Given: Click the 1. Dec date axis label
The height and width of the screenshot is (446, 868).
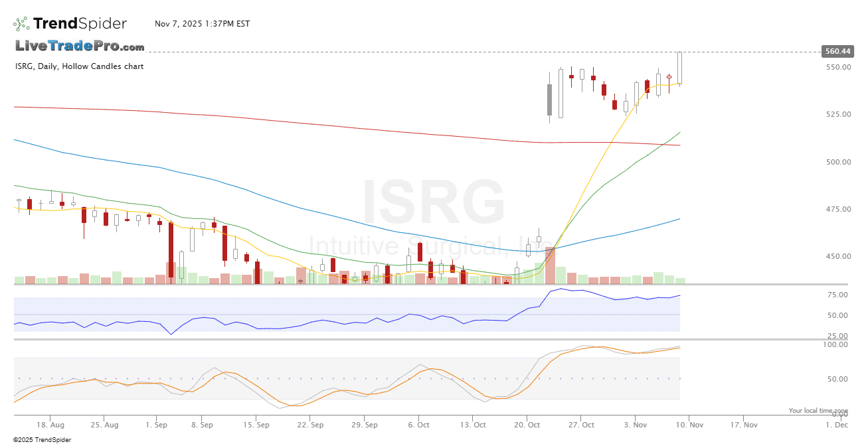Looking at the screenshot, I should (x=836, y=425).
